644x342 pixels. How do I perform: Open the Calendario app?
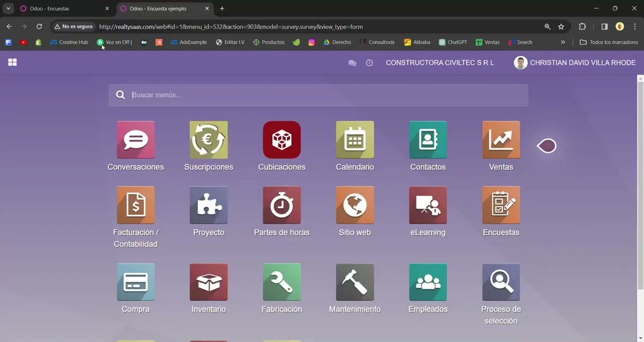tap(355, 140)
